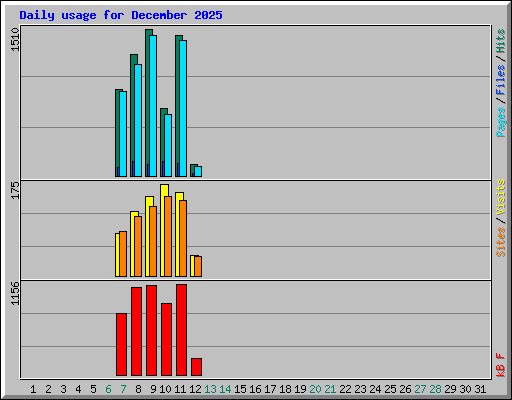Click the cyan Pages bar for day 9
The image size is (512, 400).
click(153, 106)
